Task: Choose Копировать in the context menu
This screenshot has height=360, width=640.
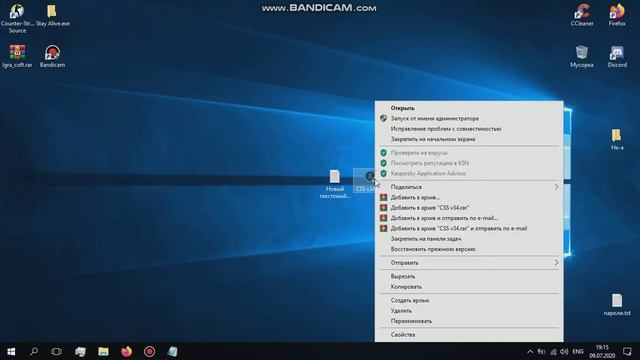Action: point(469,287)
